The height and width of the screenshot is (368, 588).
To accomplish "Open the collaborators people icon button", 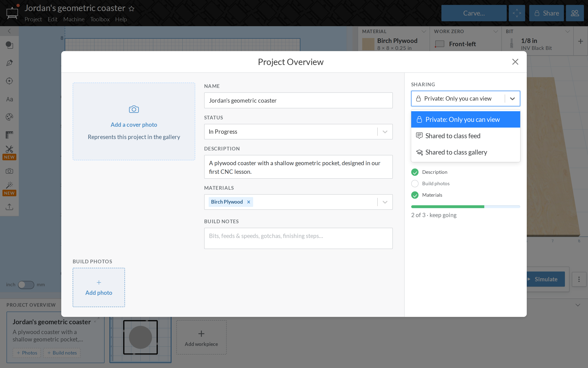I will [x=575, y=13].
